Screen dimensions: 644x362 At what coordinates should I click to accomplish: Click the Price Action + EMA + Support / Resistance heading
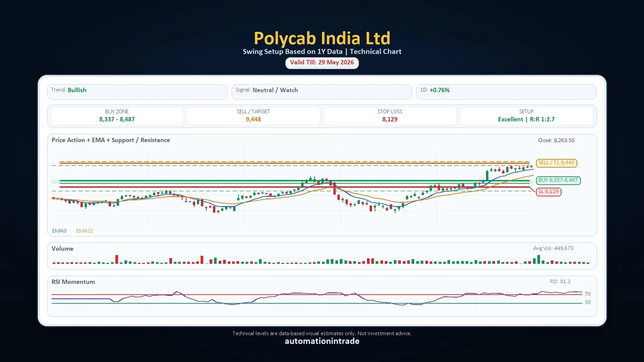click(x=111, y=140)
